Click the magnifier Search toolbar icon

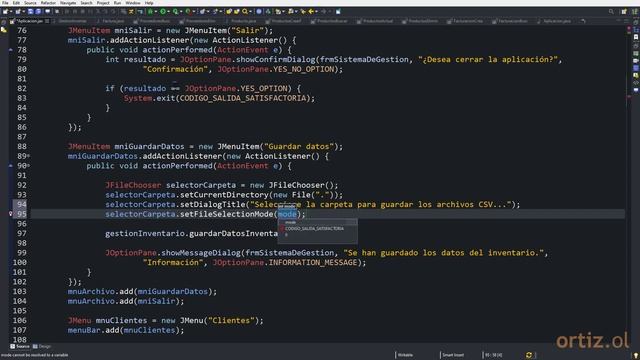[245, 11]
